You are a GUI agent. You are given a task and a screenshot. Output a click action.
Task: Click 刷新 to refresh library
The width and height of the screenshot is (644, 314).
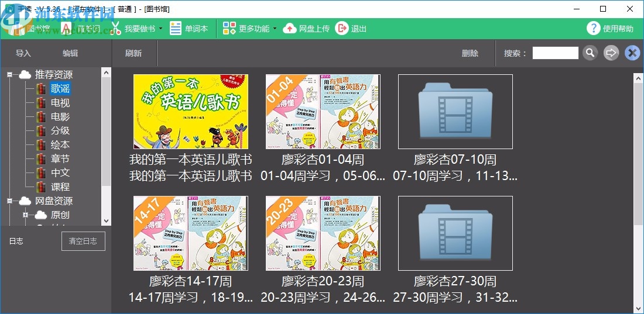[x=133, y=53]
